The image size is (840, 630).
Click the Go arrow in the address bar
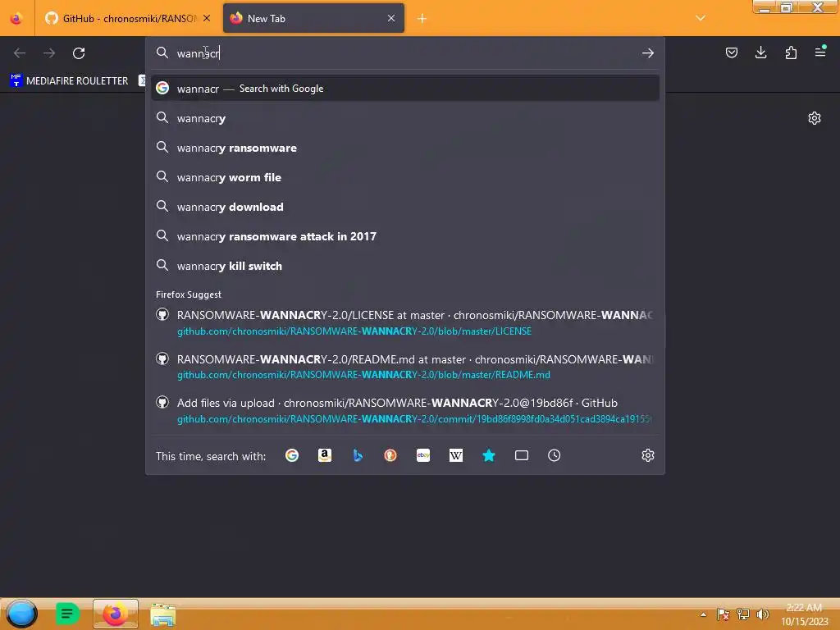(x=648, y=53)
